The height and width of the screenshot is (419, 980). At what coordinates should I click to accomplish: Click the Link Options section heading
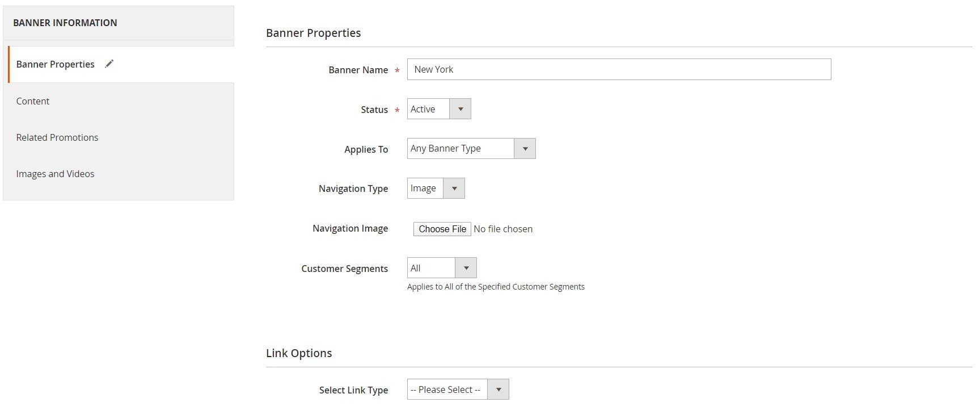(299, 353)
